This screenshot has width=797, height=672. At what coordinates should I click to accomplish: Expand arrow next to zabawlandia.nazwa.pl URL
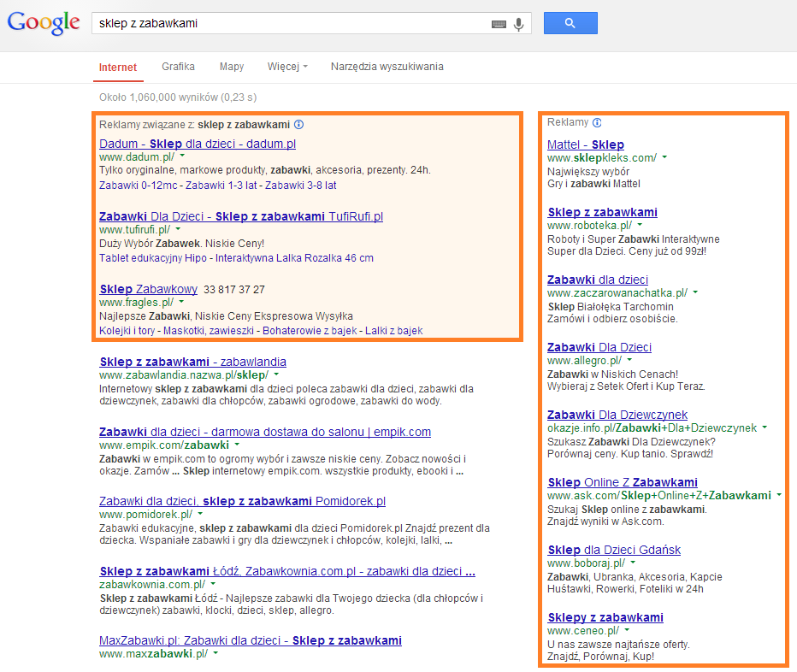pos(276,374)
